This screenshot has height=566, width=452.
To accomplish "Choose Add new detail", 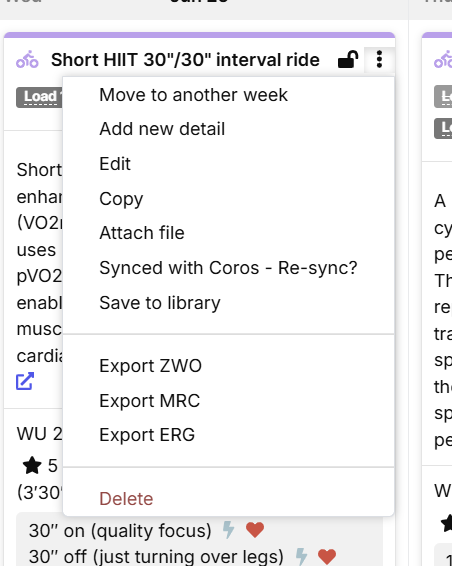I will click(x=229, y=129).
